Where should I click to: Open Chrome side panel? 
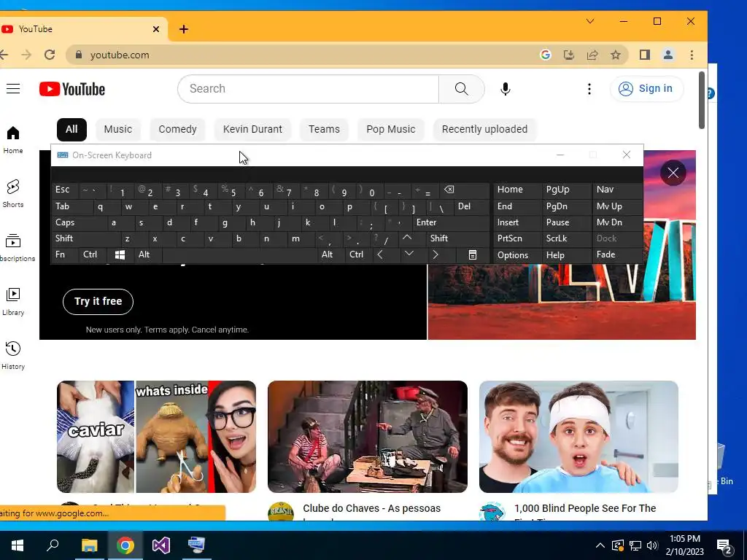pos(645,55)
